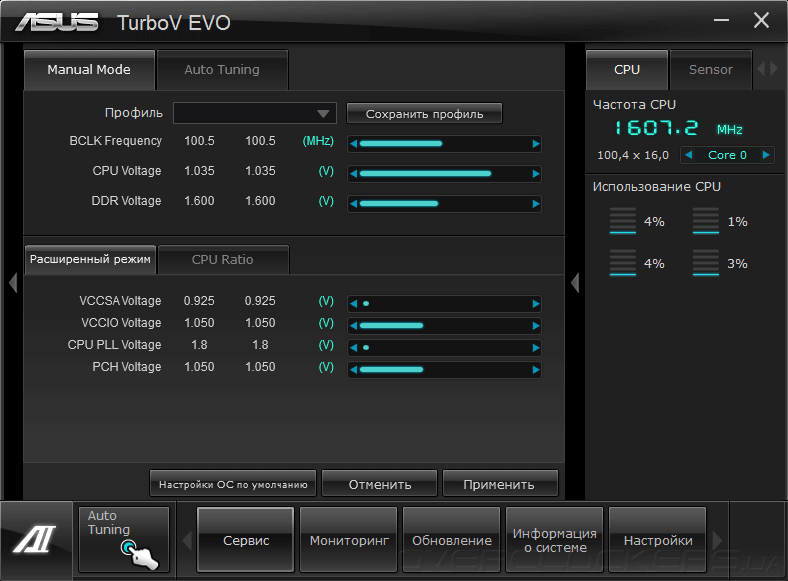Switch to the CPU Ratio tab
Image resolution: width=788 pixels, height=581 pixels.
pyautogui.click(x=223, y=259)
